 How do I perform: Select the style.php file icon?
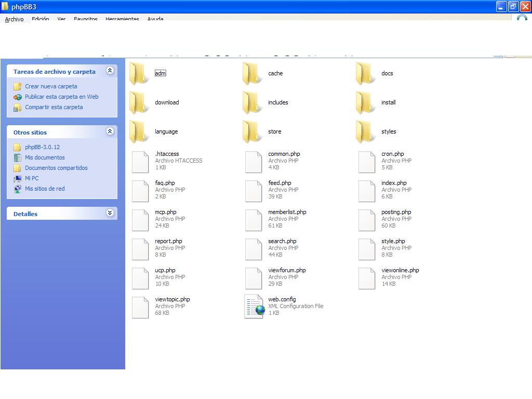[x=367, y=249]
